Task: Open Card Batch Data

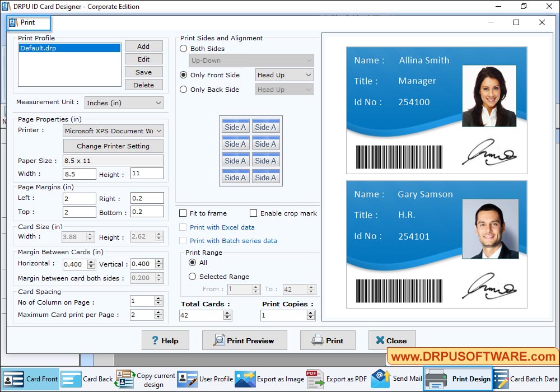Action: click(515, 379)
